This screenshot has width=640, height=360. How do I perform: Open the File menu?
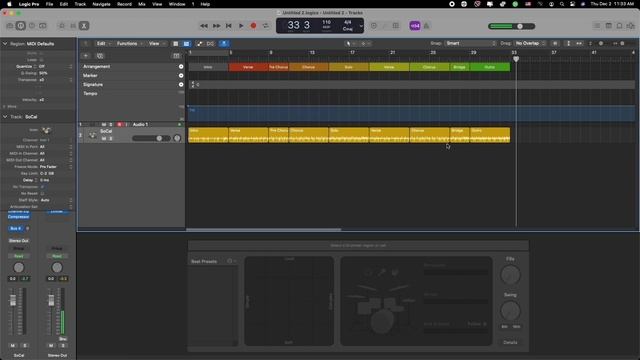49,4
